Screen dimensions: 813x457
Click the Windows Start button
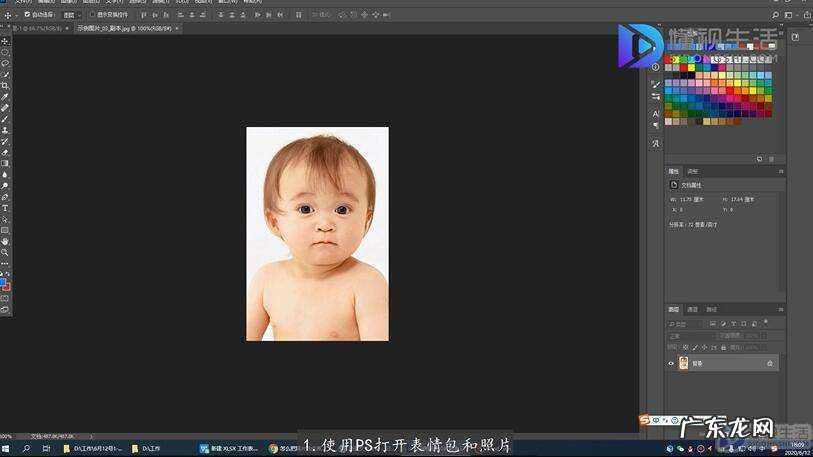click(x=7, y=449)
